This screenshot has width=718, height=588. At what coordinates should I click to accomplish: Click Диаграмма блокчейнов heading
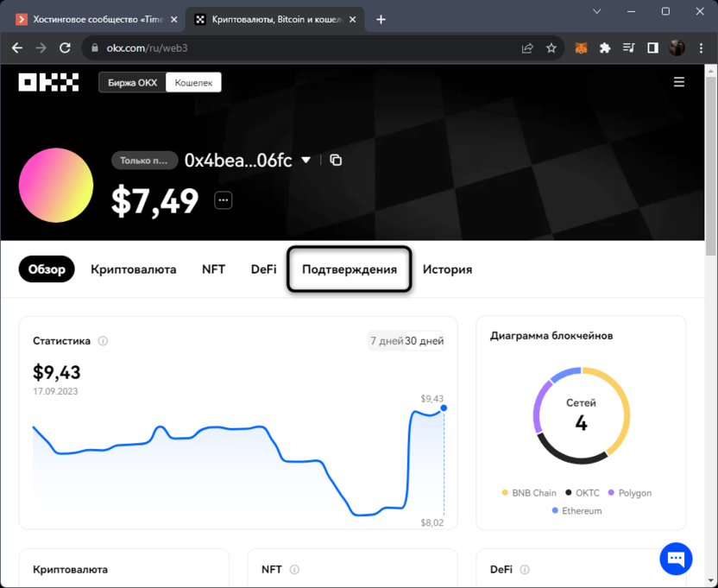551,336
